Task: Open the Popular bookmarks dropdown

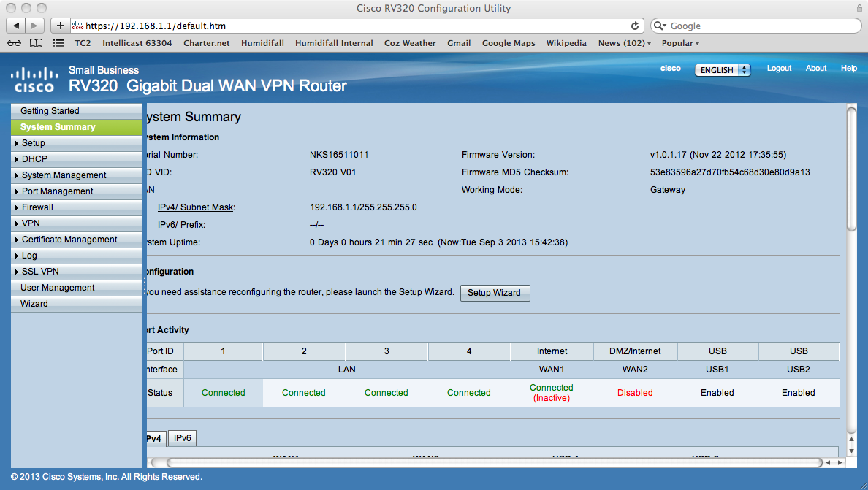Action: 680,43
